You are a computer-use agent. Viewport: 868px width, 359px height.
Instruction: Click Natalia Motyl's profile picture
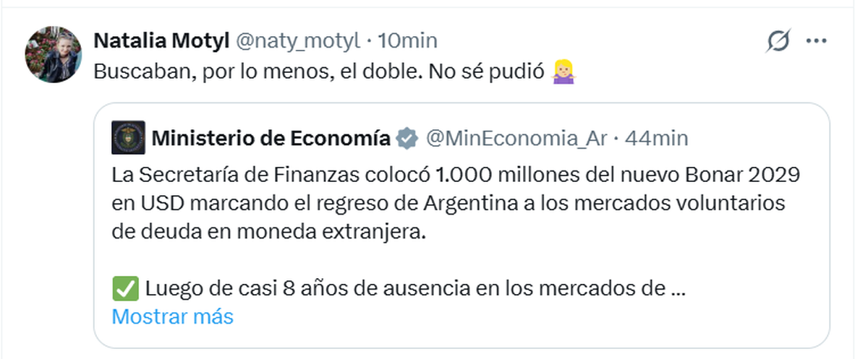pos(53,56)
